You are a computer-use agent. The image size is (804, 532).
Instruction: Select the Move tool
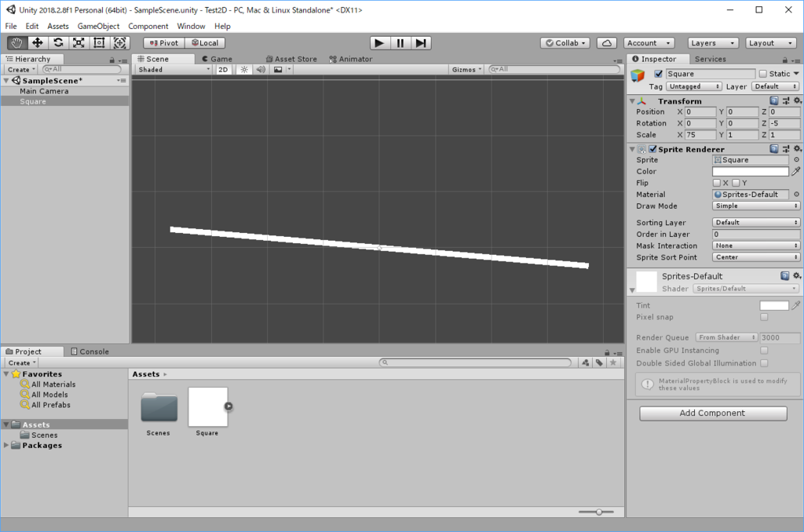tap(38, 43)
